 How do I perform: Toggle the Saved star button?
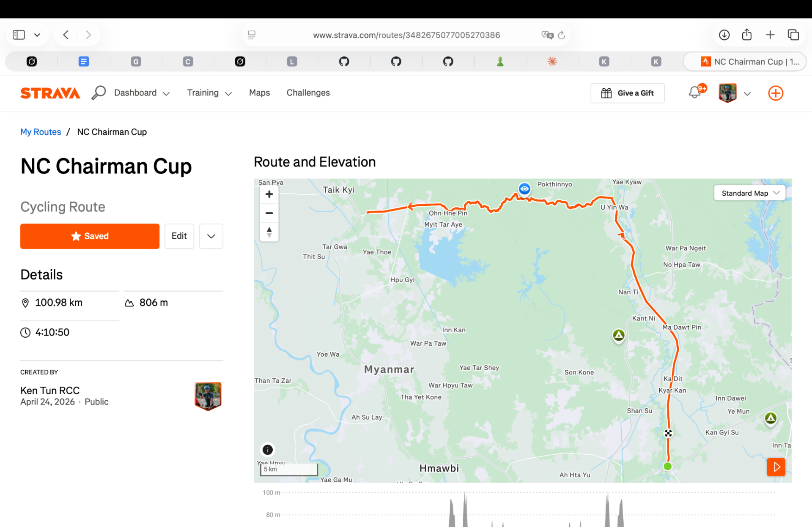[x=90, y=236]
